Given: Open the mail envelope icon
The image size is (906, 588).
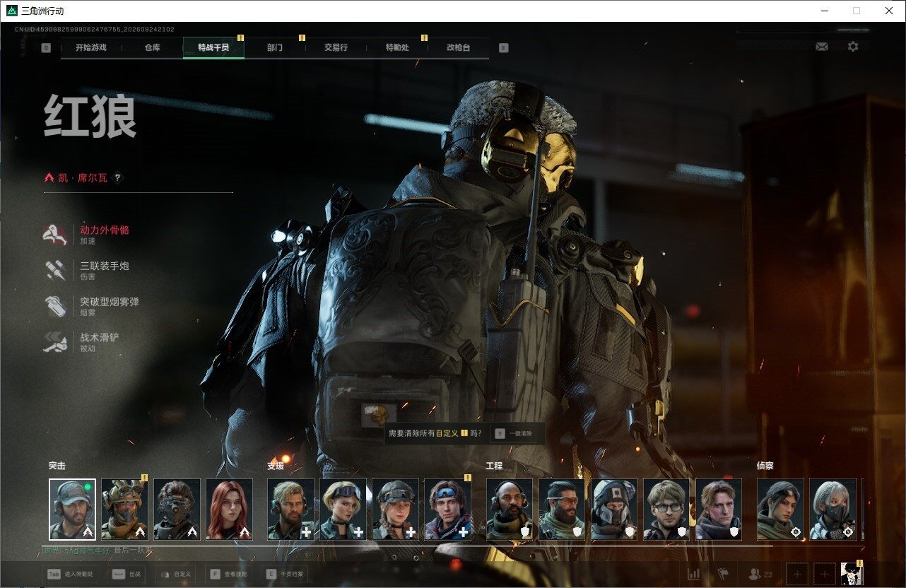Looking at the screenshot, I should [x=822, y=47].
